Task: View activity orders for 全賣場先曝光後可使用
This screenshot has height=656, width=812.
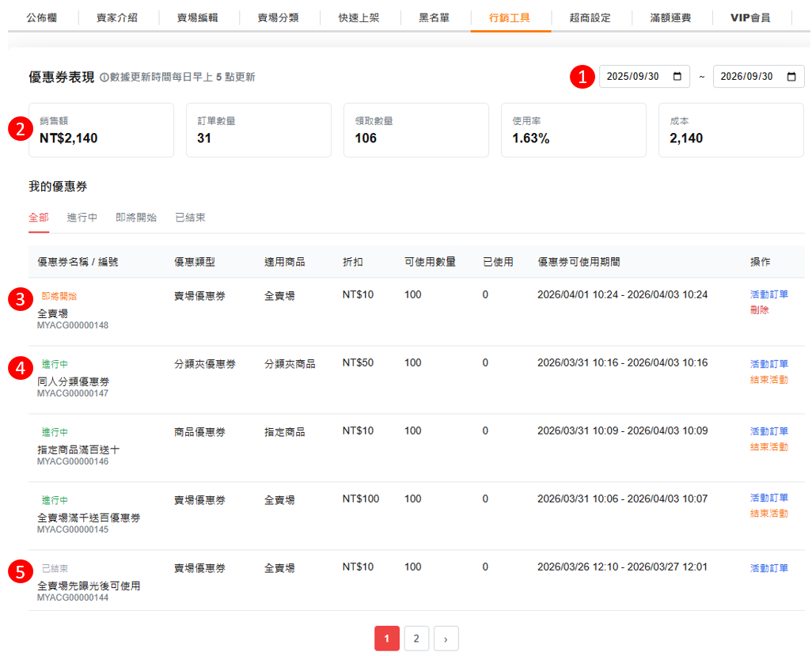Action: tap(768, 568)
